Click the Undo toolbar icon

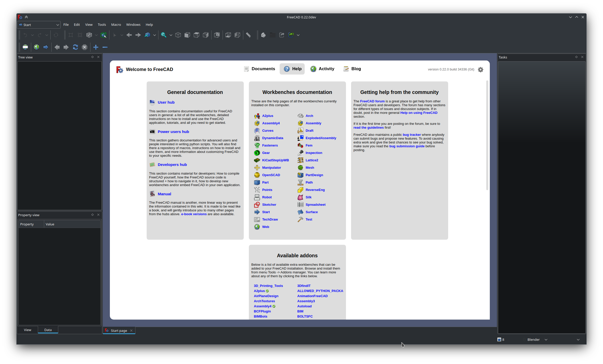tap(25, 35)
